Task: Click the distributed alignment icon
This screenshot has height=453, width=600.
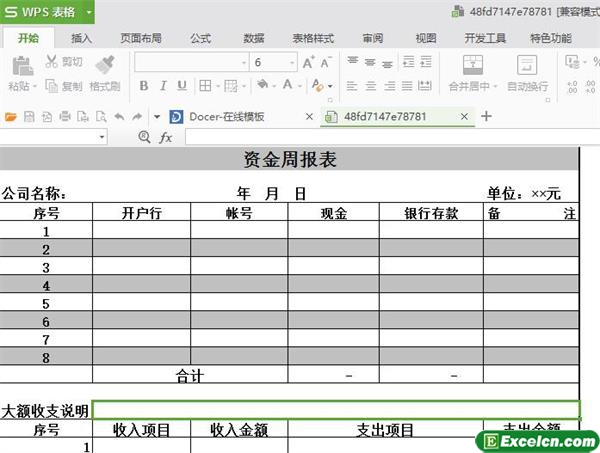Action: (x=425, y=85)
